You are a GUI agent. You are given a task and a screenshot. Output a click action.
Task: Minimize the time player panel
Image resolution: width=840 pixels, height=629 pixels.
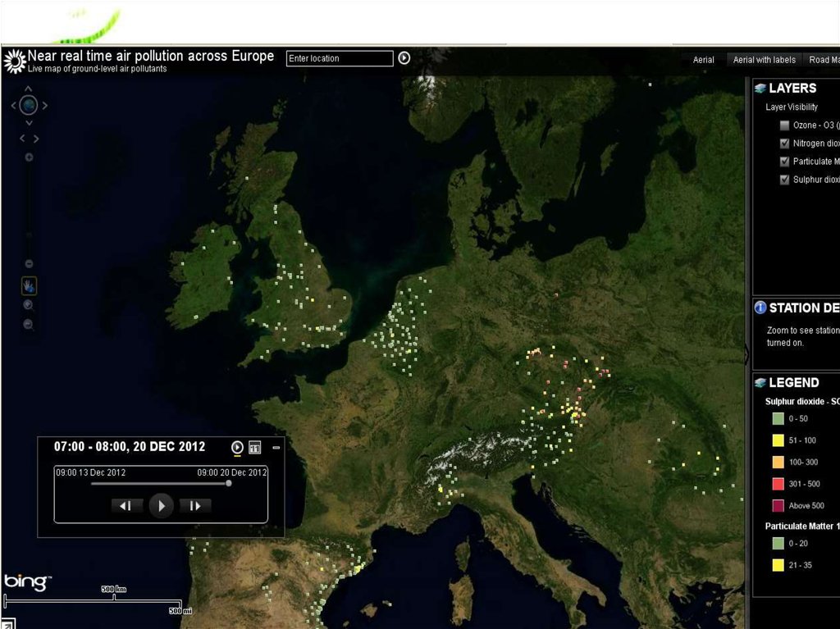276,448
